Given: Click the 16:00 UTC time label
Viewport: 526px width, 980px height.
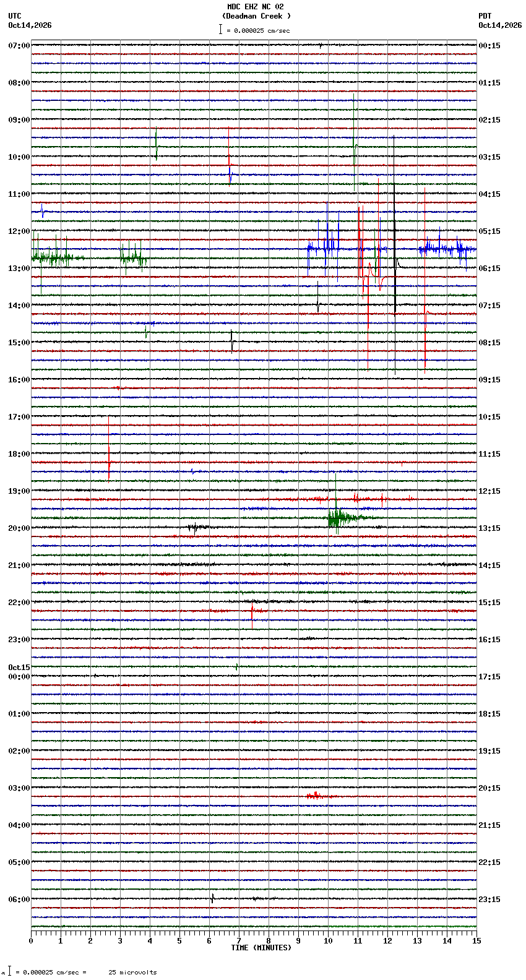Looking at the screenshot, I should coord(19,380).
